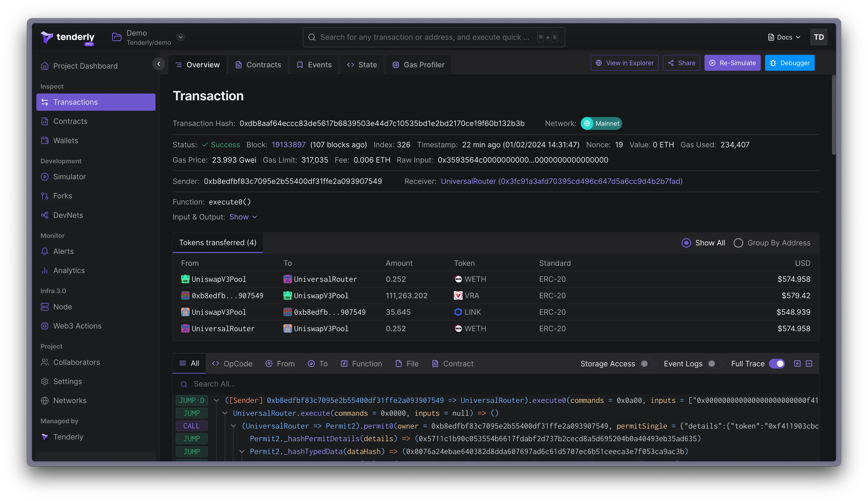Open project Settings
This screenshot has width=868, height=502.
point(61,381)
